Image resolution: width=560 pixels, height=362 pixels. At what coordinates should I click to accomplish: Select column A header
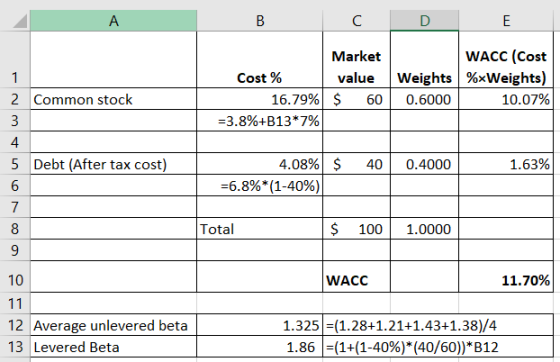(114, 21)
